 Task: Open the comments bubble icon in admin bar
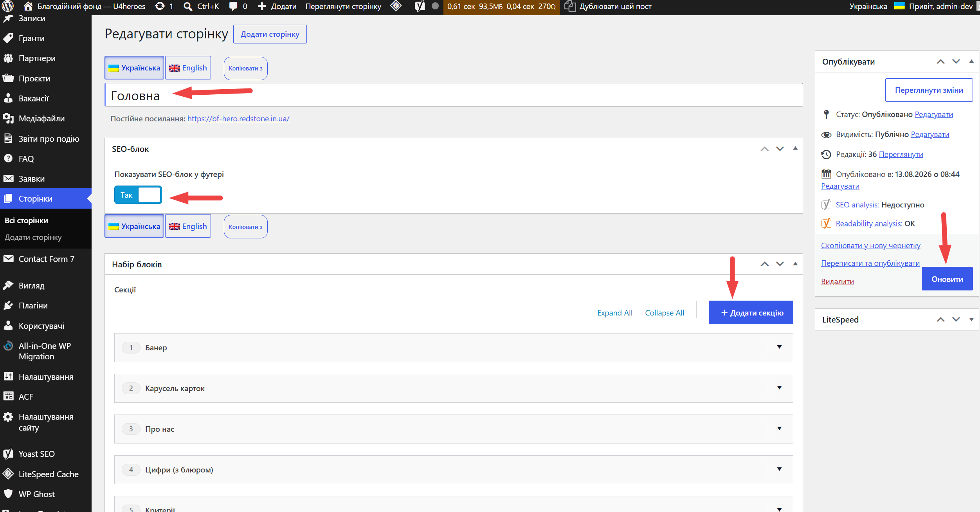point(233,6)
